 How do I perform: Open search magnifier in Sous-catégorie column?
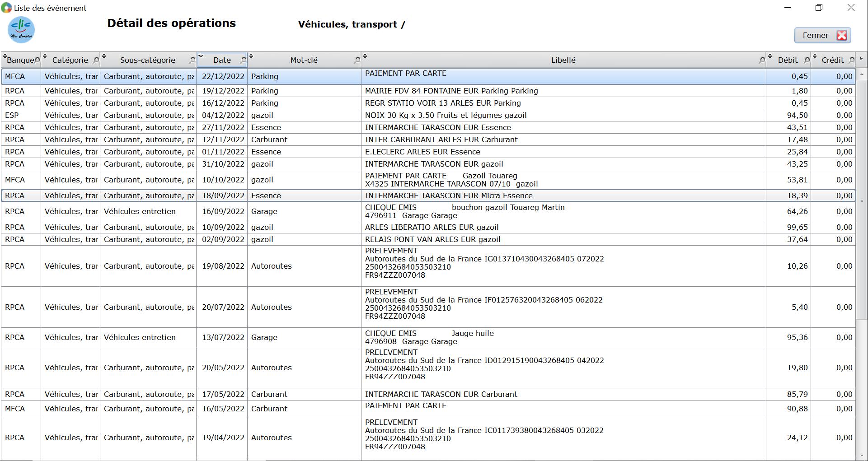192,60
